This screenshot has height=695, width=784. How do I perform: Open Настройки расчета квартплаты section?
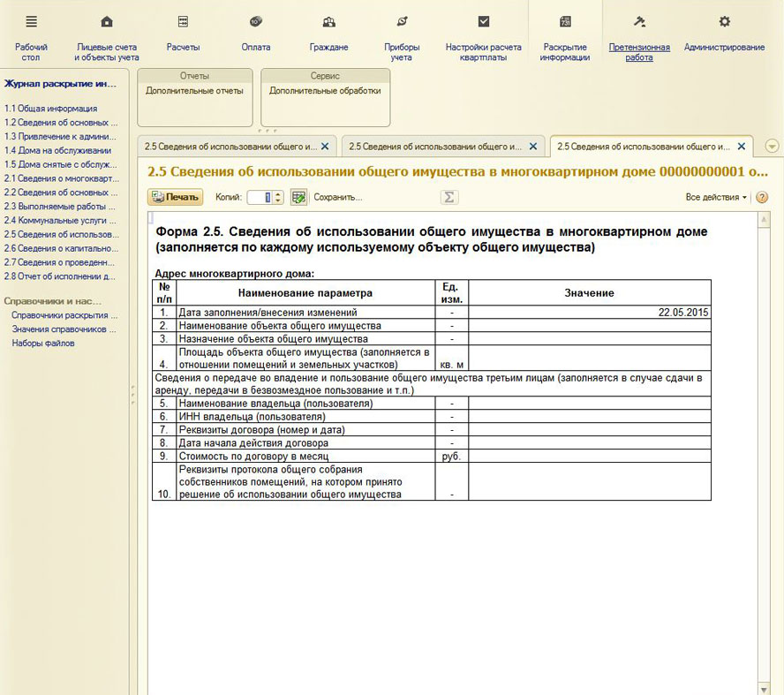(483, 39)
